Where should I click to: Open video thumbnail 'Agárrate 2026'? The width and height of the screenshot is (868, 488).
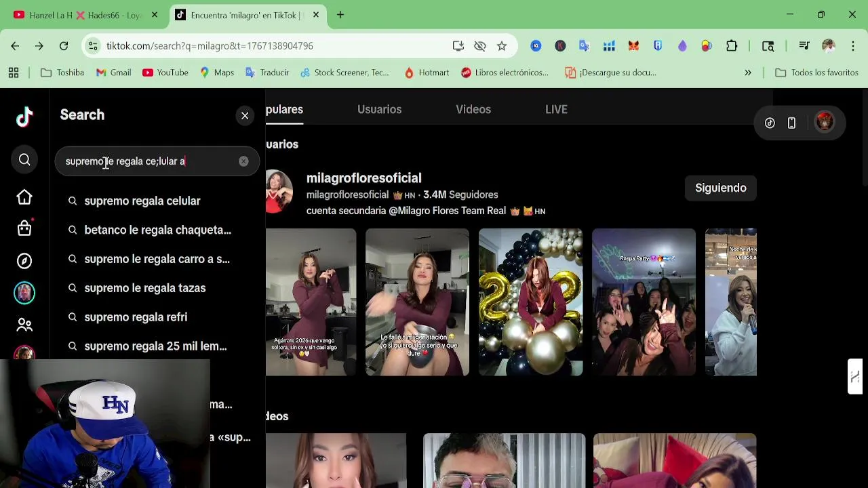tap(311, 302)
